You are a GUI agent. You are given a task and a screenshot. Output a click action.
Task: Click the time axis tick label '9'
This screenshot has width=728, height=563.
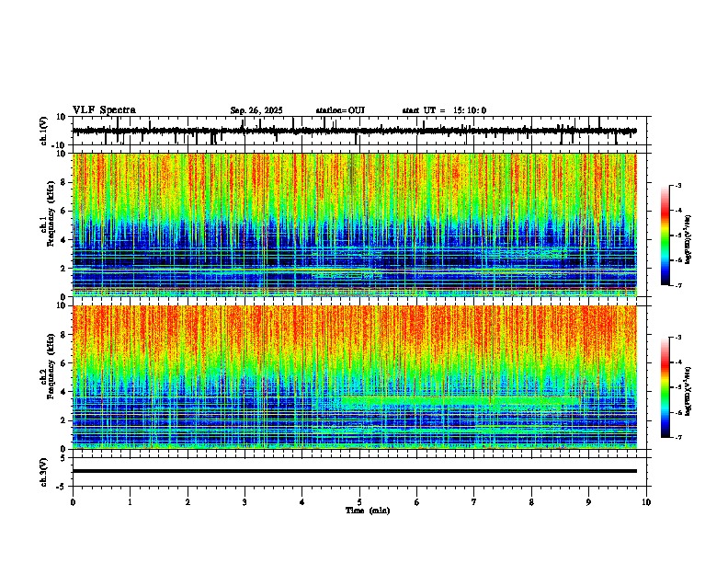588,502
